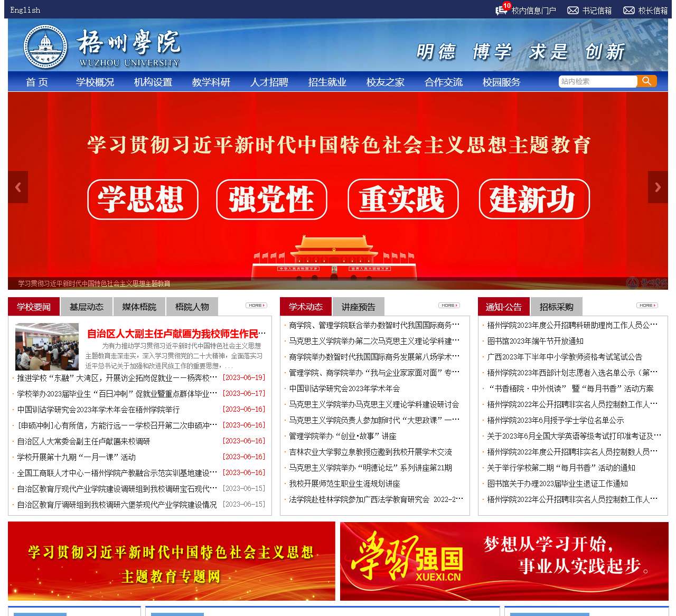The width and height of the screenshot is (676, 616).
Task: Focus the 站内检索 search field
Action: click(x=598, y=81)
